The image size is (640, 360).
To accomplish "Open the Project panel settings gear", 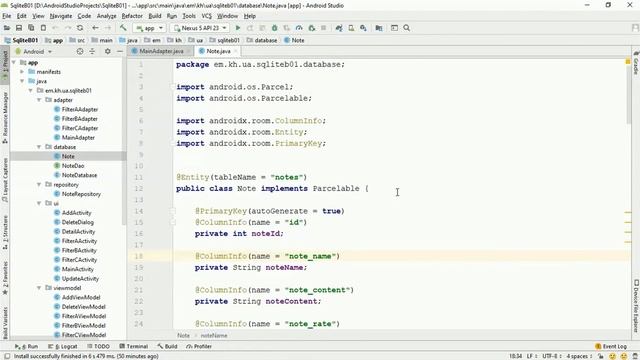I will (x=108, y=51).
